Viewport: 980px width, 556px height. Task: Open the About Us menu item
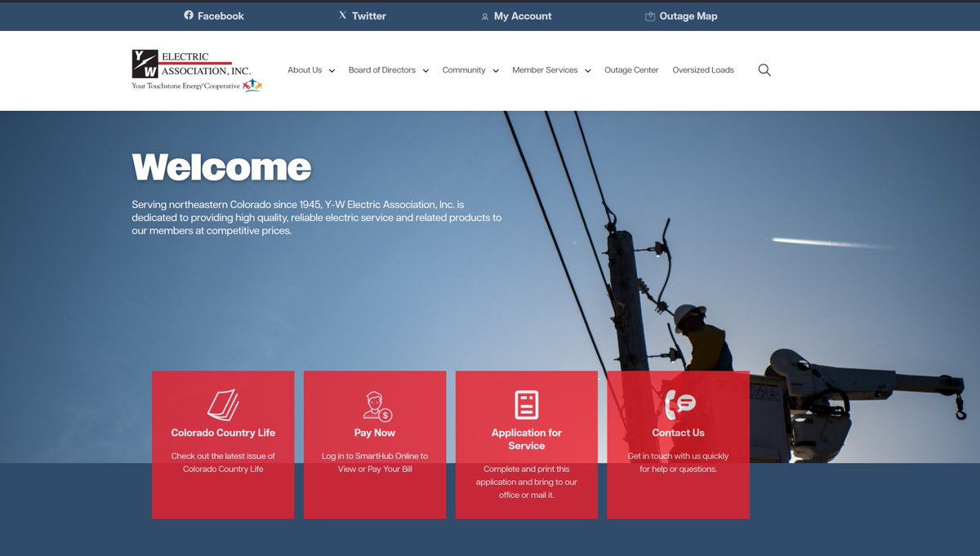(305, 70)
